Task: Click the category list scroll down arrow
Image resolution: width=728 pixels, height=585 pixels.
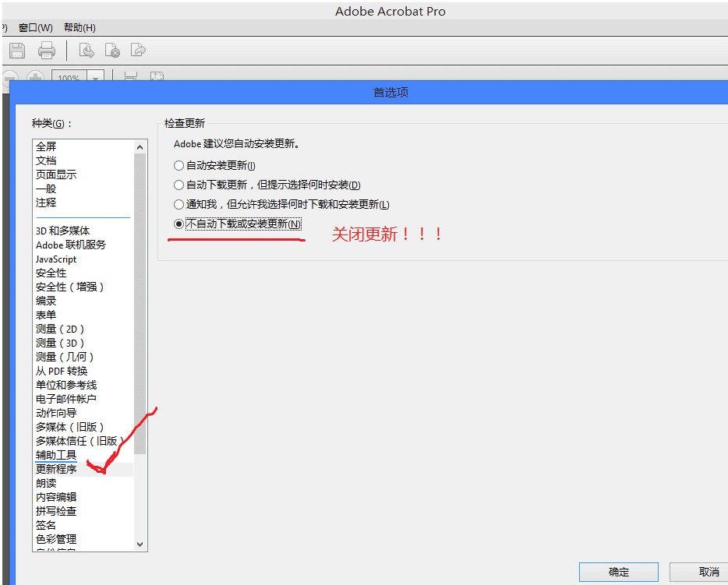Action: click(x=140, y=544)
